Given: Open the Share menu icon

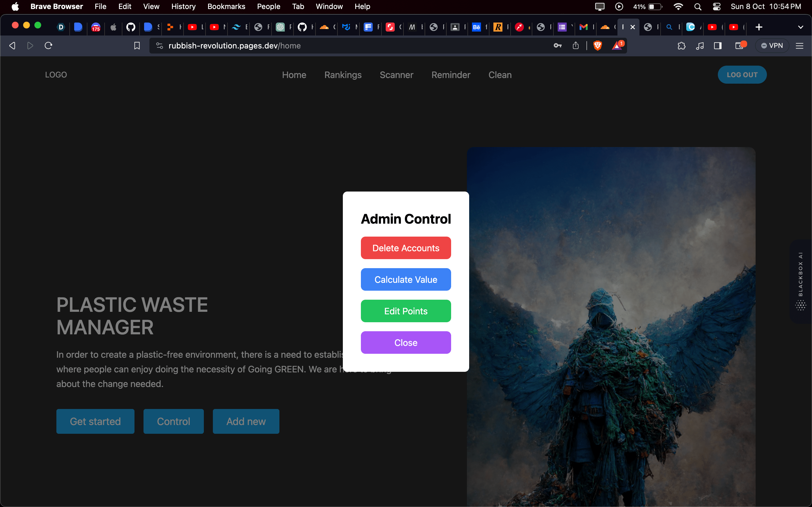Looking at the screenshot, I should 576,46.
